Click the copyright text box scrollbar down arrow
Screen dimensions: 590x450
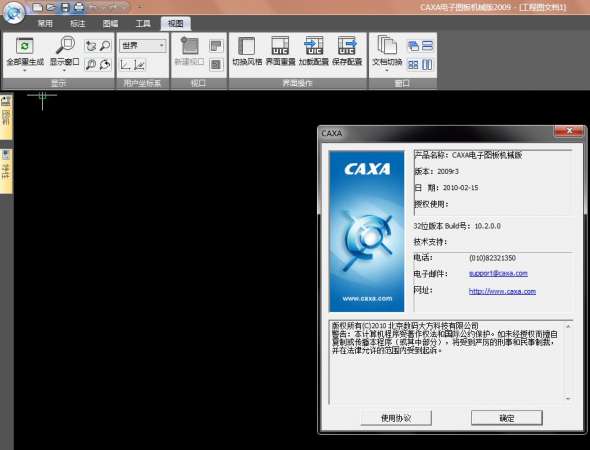click(x=568, y=398)
